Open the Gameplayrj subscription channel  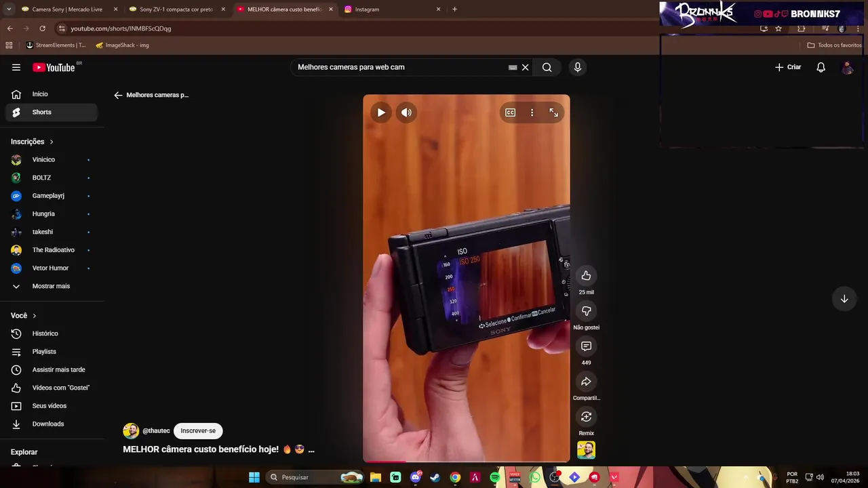click(x=52, y=196)
